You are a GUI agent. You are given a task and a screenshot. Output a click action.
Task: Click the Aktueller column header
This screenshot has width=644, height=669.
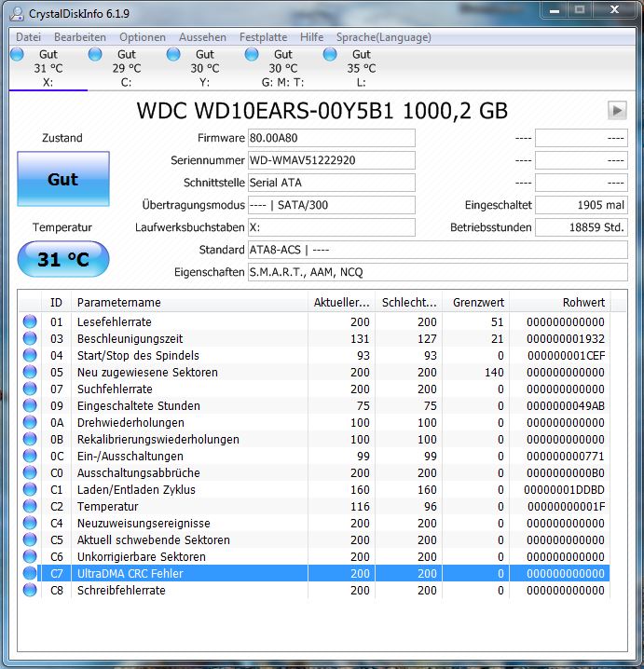[x=341, y=303]
